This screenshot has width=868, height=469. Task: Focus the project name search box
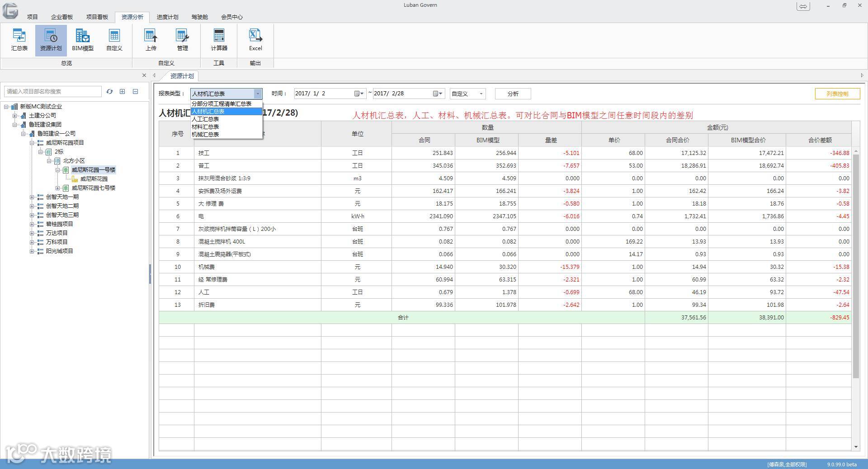coord(53,91)
